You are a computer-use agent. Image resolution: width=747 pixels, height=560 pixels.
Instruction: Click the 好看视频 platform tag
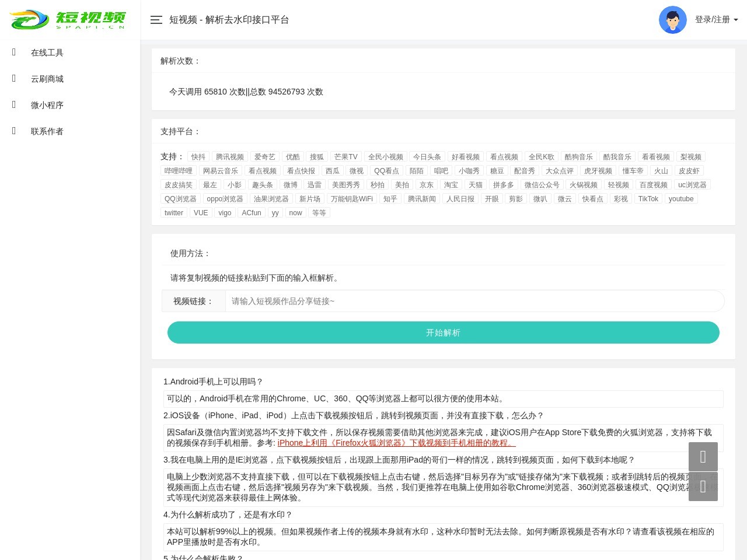466,157
